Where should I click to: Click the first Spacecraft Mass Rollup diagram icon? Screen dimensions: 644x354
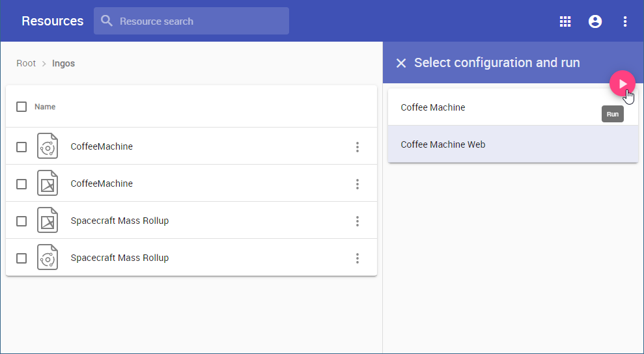tap(48, 221)
